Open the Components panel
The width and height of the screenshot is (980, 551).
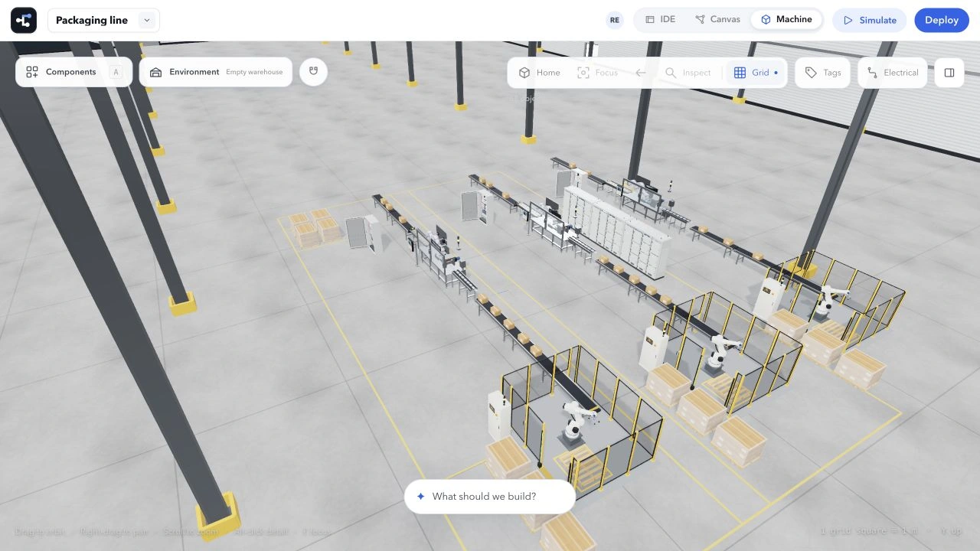point(73,72)
